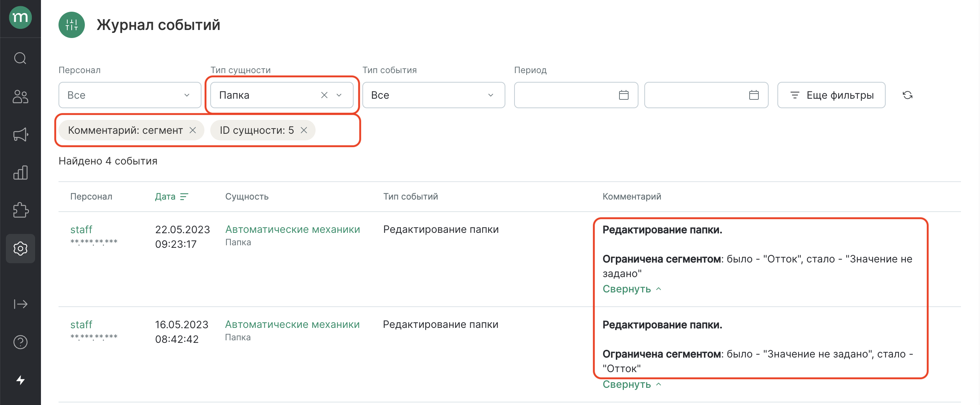The height and width of the screenshot is (405, 980).
Task: Open the Еще фильтры button
Action: (x=831, y=95)
